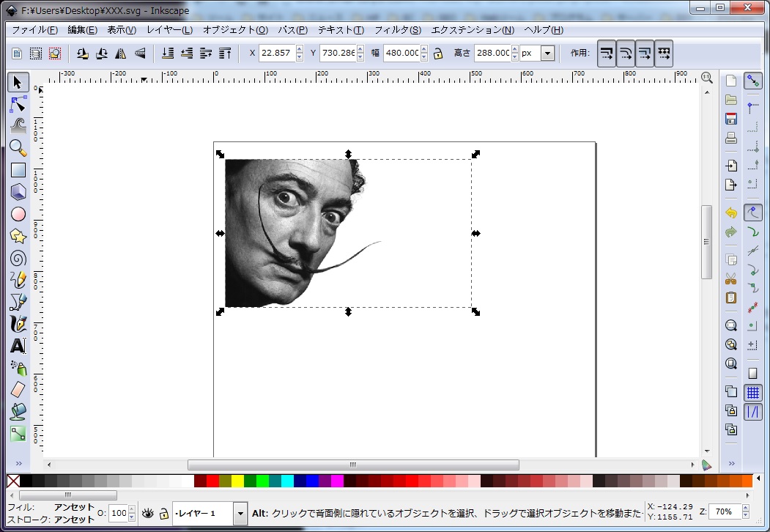Expand the commands bar overflow chevron
770x532 pixels.
[x=731, y=463]
